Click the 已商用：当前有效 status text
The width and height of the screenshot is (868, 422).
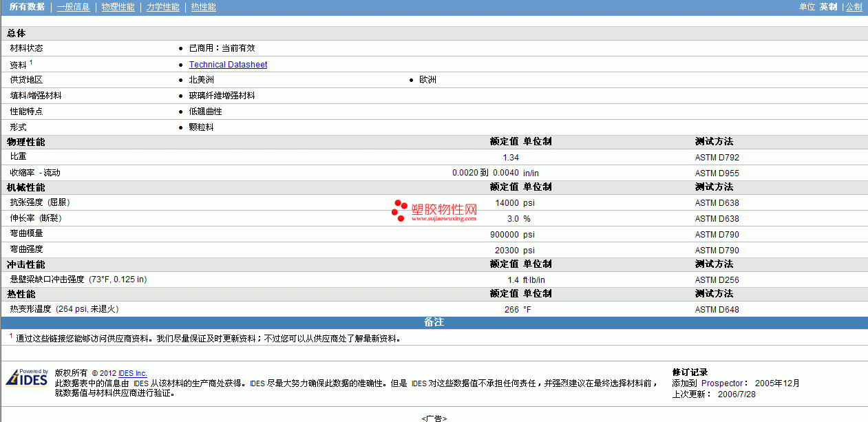point(222,48)
